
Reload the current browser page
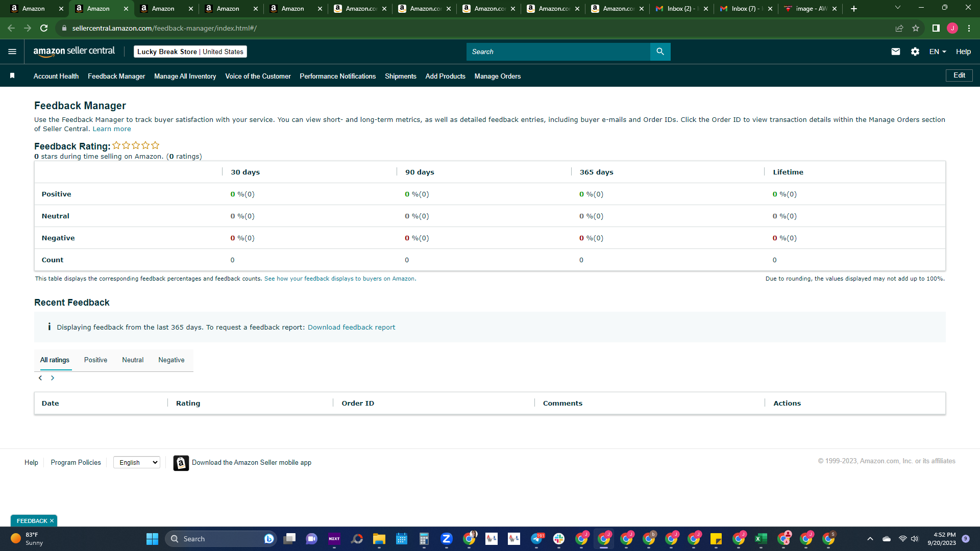coord(44,28)
